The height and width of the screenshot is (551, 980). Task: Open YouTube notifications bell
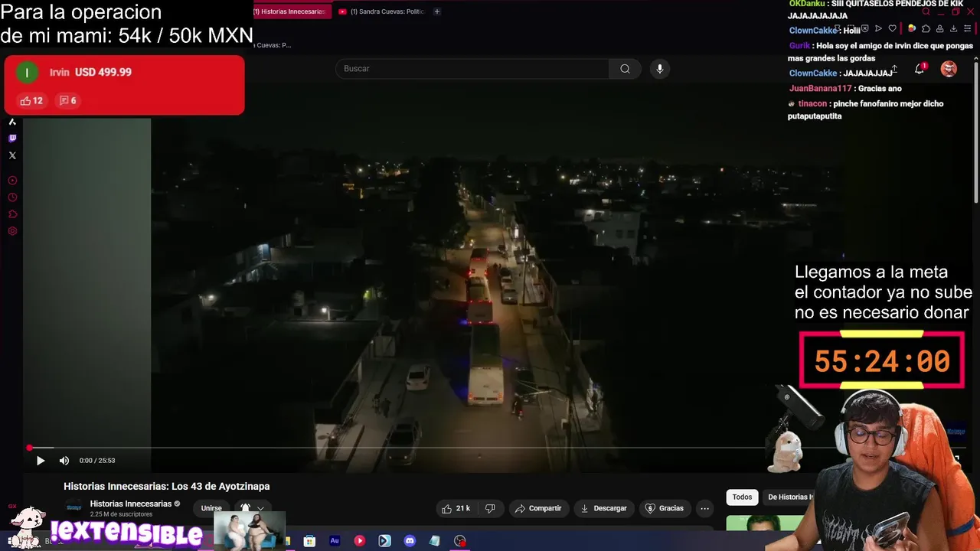click(x=920, y=69)
